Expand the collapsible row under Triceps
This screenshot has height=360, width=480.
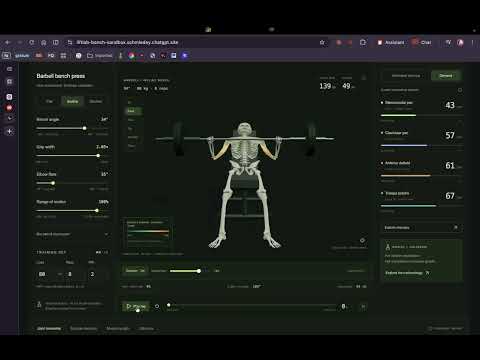[x=422, y=227]
